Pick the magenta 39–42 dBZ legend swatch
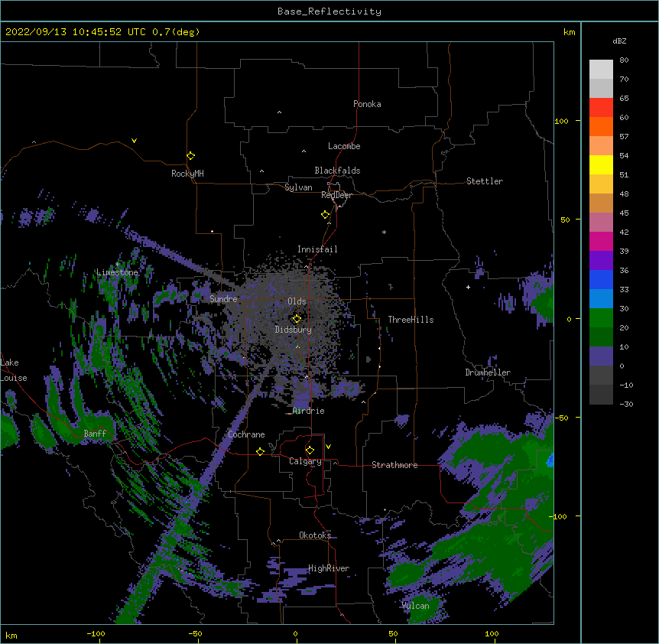The width and height of the screenshot is (659, 644). point(601,241)
